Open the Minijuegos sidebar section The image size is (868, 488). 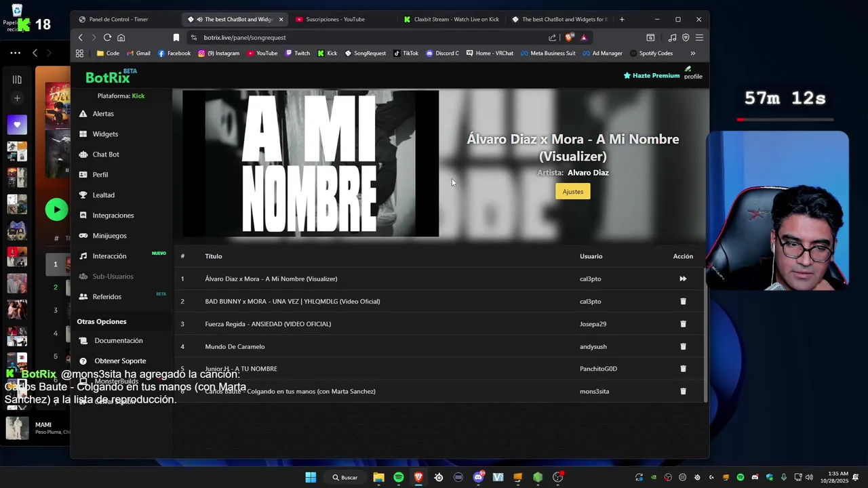click(x=109, y=236)
